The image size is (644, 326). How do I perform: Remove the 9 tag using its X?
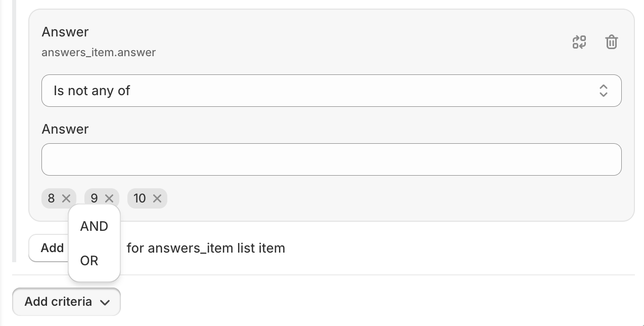(109, 198)
